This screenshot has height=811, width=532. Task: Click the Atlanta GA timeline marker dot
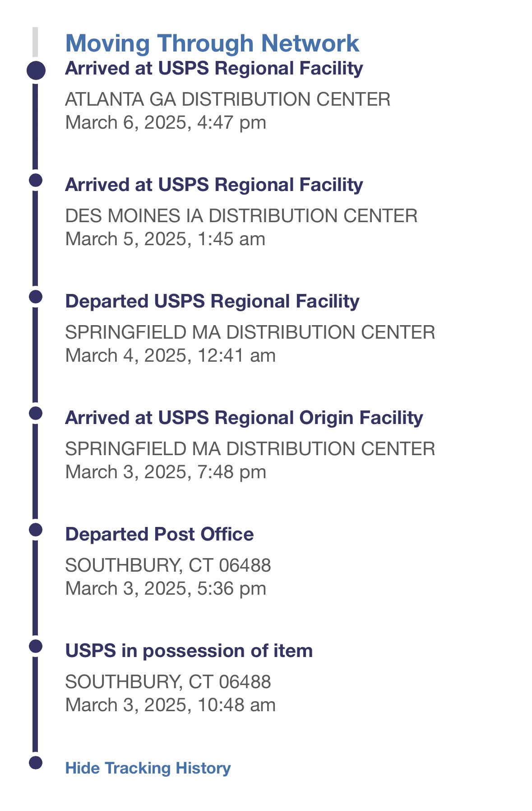coord(36,71)
